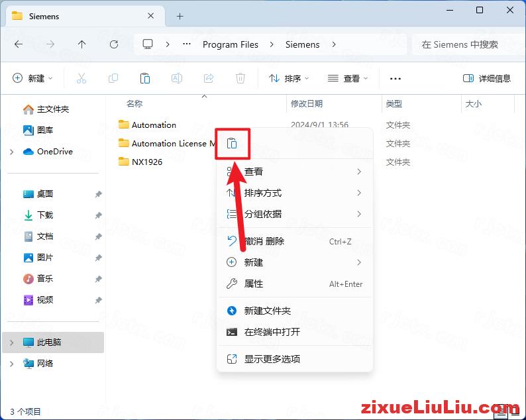Screen dimensions: 526x420
Task: Choose 属性 properties in context menu
Action: 295,284
